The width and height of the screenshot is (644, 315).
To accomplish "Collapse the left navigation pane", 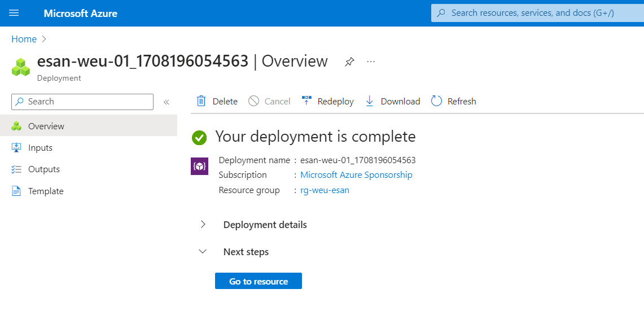I will point(167,102).
